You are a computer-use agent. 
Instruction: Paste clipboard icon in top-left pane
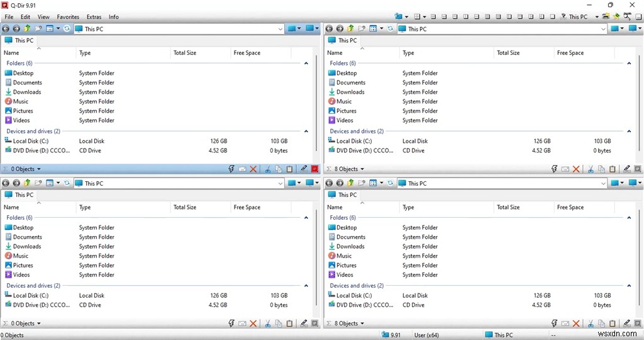click(x=289, y=169)
